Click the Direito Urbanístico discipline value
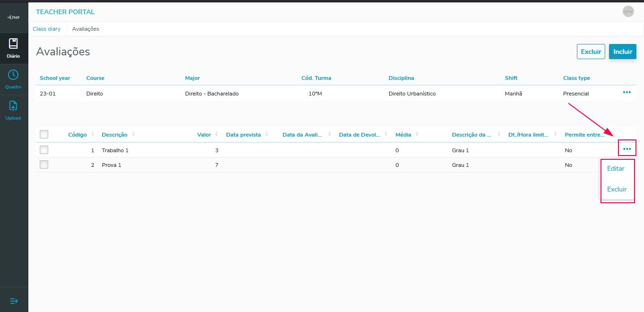The image size is (644, 312). (x=412, y=94)
